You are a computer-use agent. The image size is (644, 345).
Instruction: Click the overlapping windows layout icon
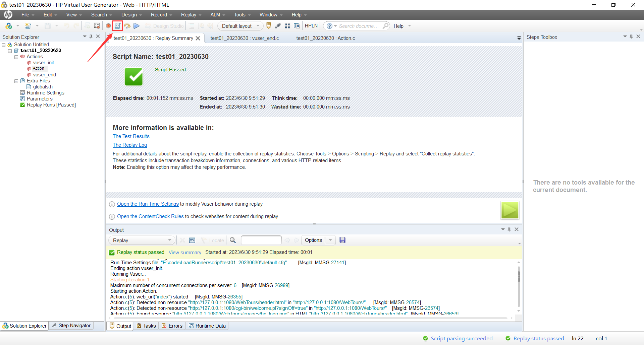pyautogui.click(x=297, y=26)
